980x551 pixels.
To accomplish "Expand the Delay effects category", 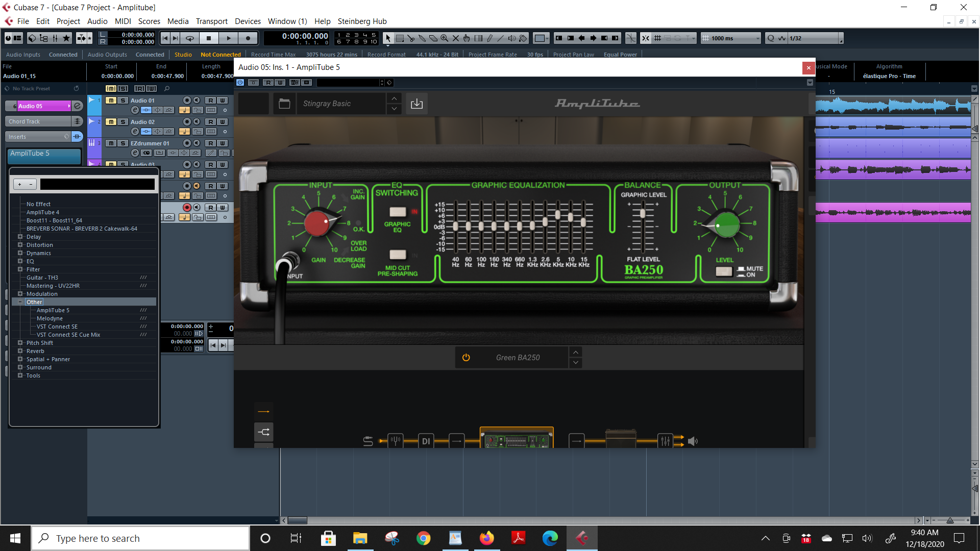I will click(x=20, y=237).
